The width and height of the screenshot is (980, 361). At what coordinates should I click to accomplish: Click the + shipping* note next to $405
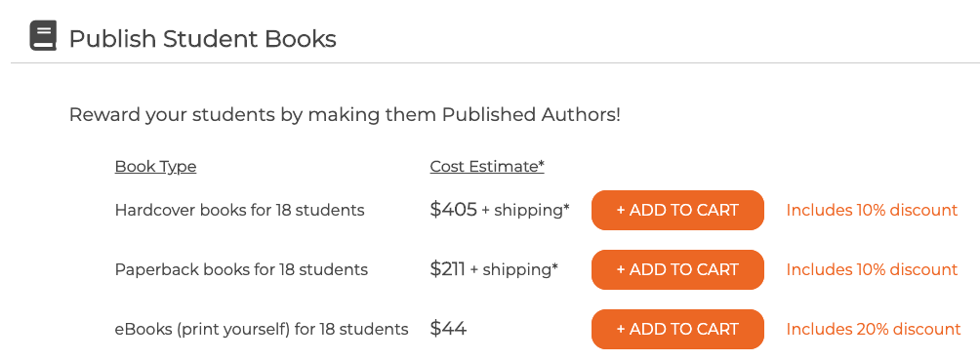(x=525, y=211)
